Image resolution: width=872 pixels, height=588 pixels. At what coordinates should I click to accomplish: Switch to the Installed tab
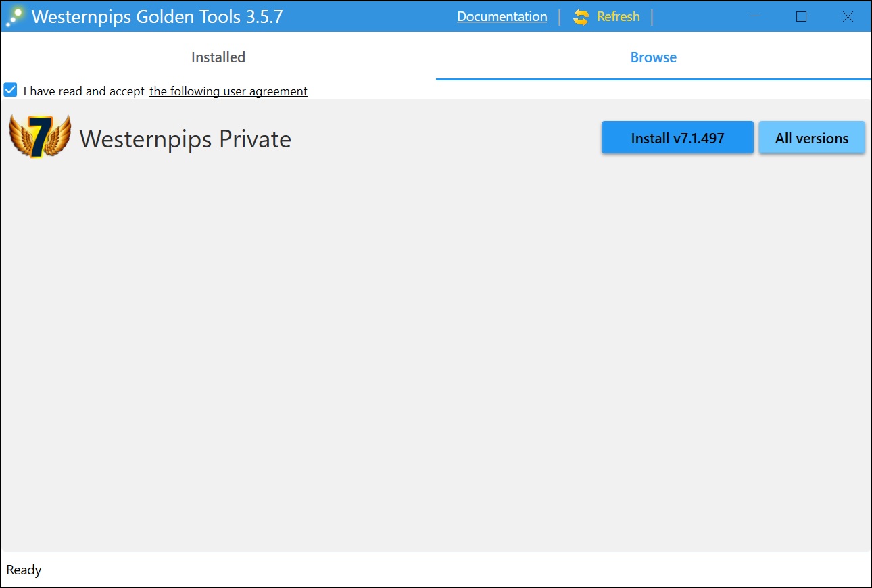pyautogui.click(x=218, y=57)
